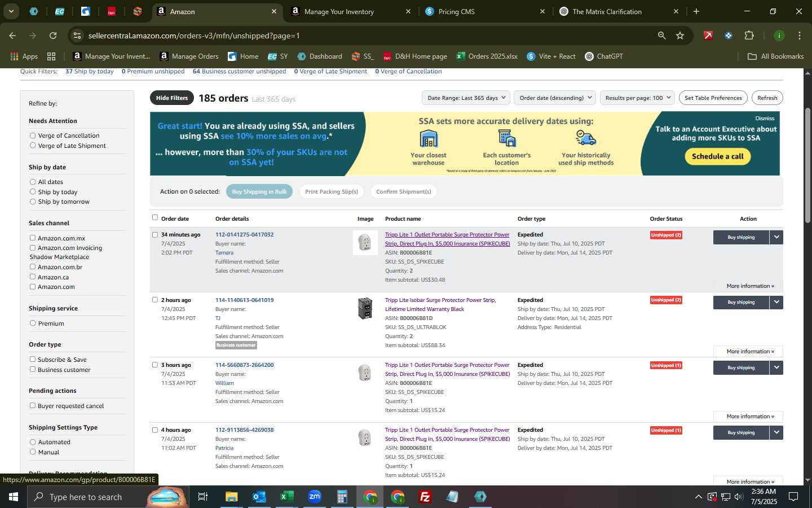The image size is (812, 508).
Task: Expand Buy shipping arrow for order 114-1140613-0641019
Action: (776, 302)
